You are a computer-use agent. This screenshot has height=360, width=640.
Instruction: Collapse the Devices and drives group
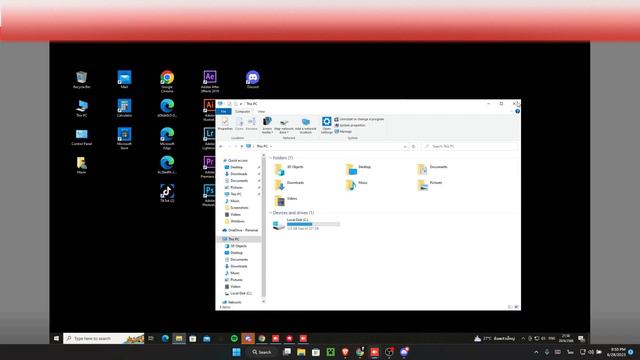(270, 213)
